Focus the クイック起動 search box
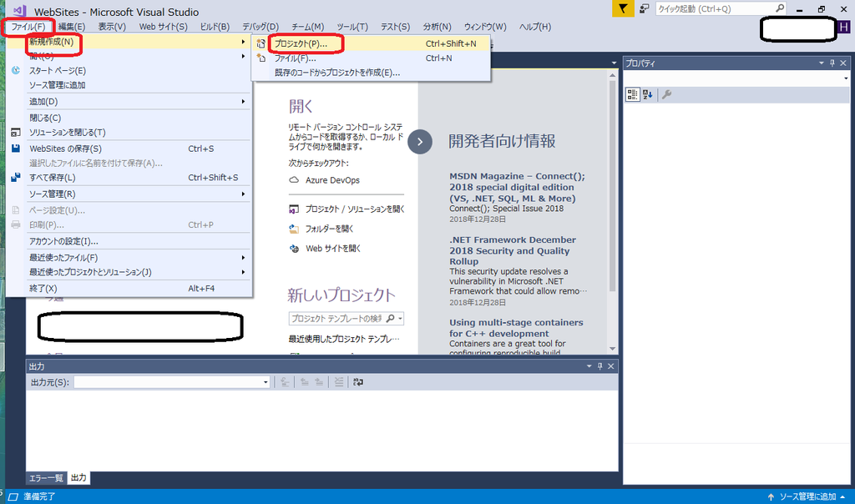855x504 pixels. click(x=721, y=8)
